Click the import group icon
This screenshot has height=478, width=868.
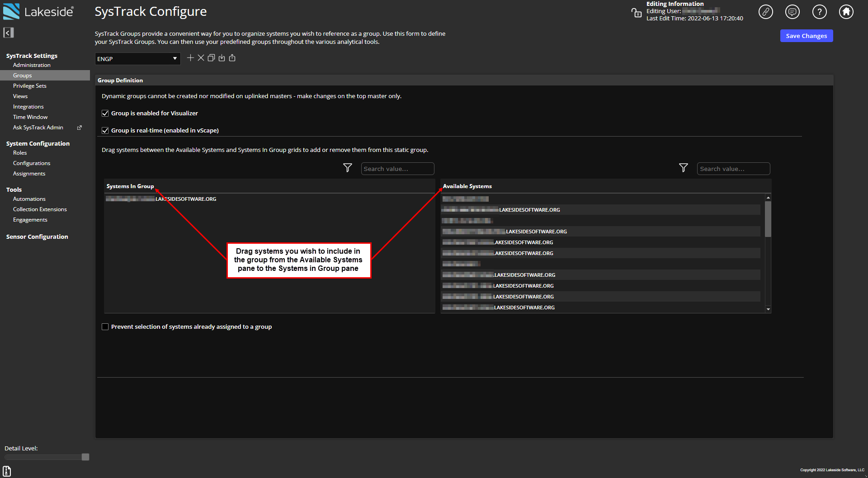(222, 58)
